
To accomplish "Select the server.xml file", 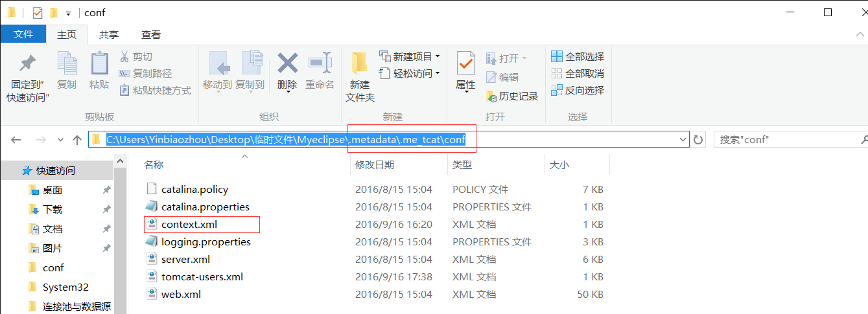I will tap(185, 259).
